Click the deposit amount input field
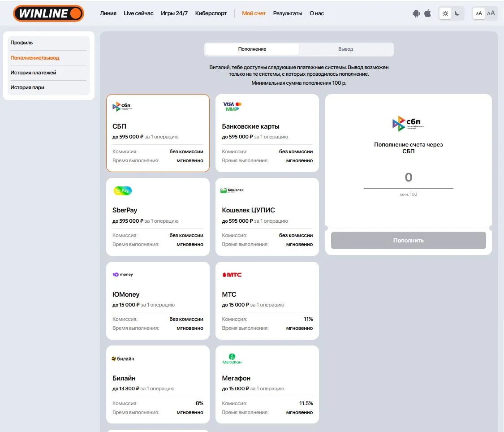 click(x=408, y=178)
